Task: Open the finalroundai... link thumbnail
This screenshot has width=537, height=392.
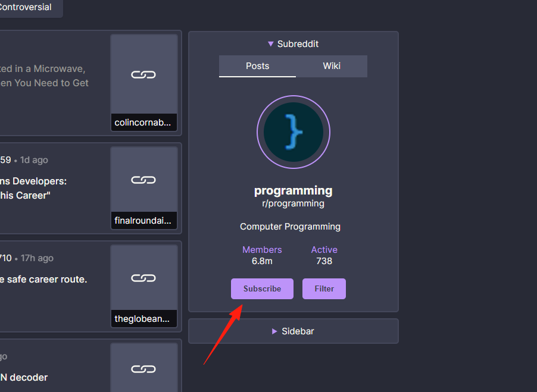Action: click(x=144, y=188)
